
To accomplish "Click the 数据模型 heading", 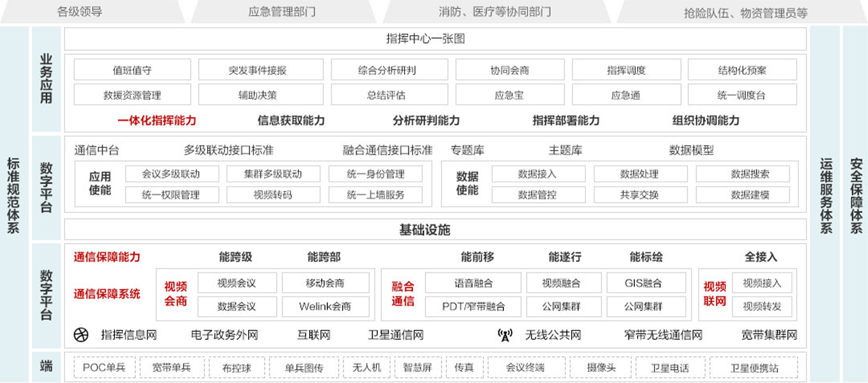I will click(x=691, y=150).
